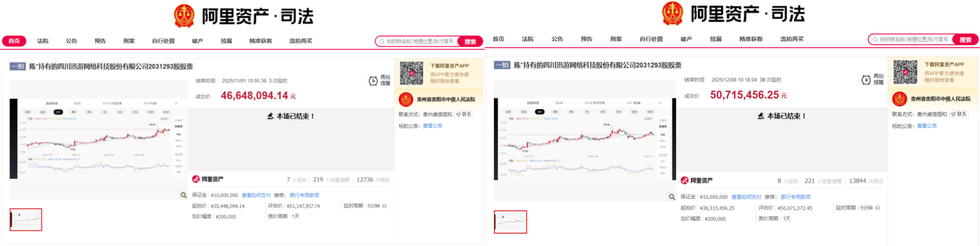The height and width of the screenshot is (246, 980).
Task: Open 银行专用款项 link in the 46,648,094.14 listing
Action: 304,195
